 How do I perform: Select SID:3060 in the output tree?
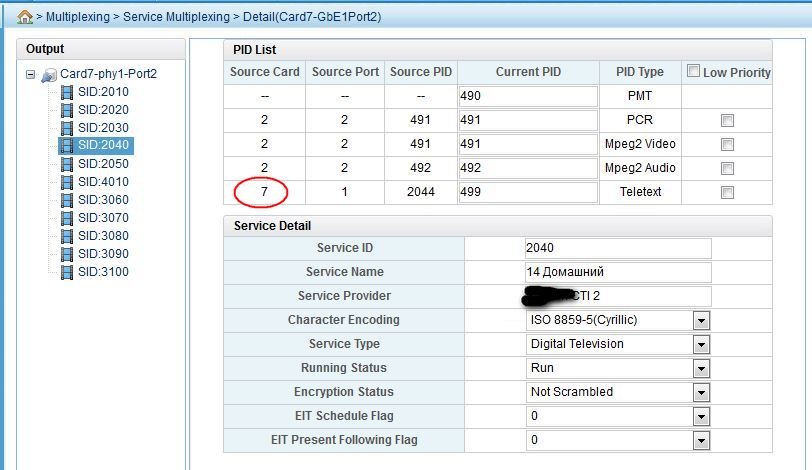(x=103, y=199)
